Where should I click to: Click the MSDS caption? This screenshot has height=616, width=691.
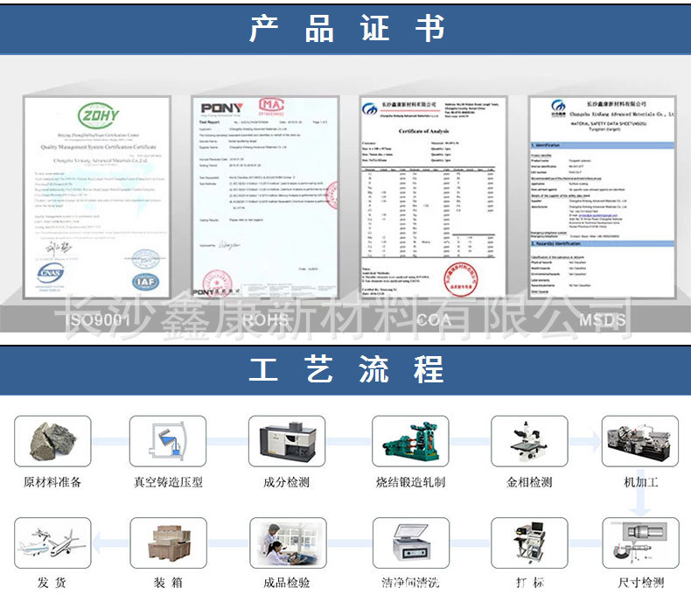click(x=603, y=320)
